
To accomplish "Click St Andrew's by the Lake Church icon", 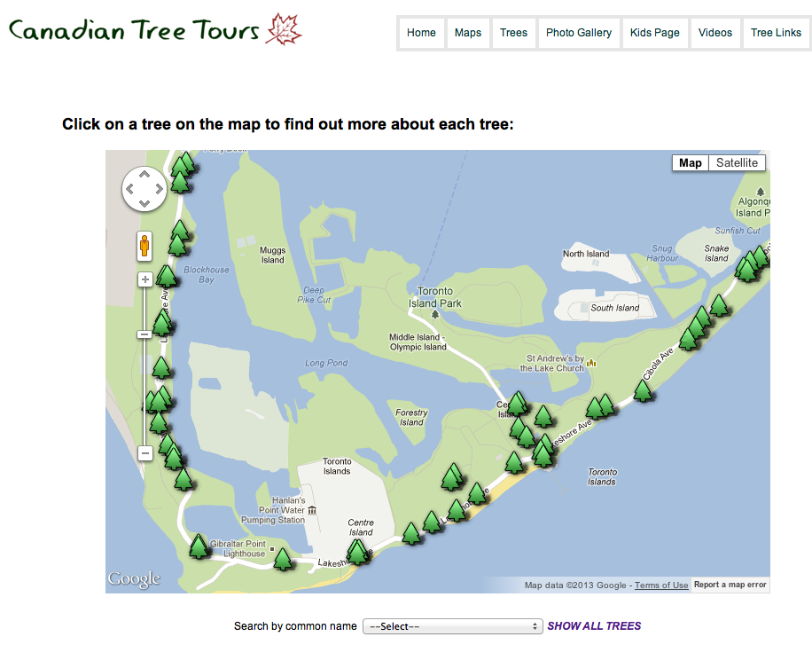I will tap(591, 363).
